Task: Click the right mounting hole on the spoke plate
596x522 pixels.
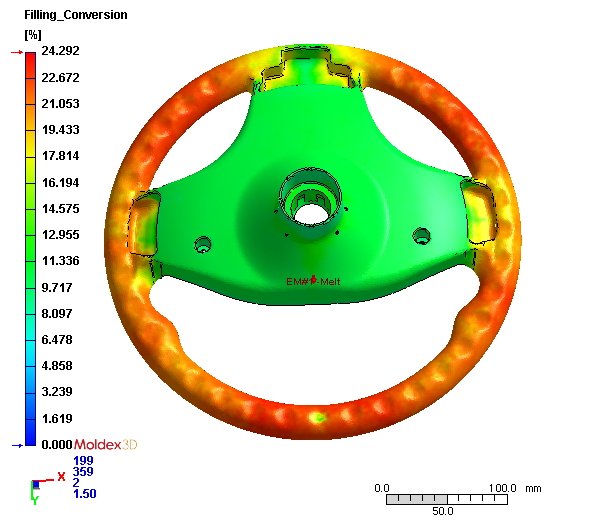Action: tap(422, 236)
